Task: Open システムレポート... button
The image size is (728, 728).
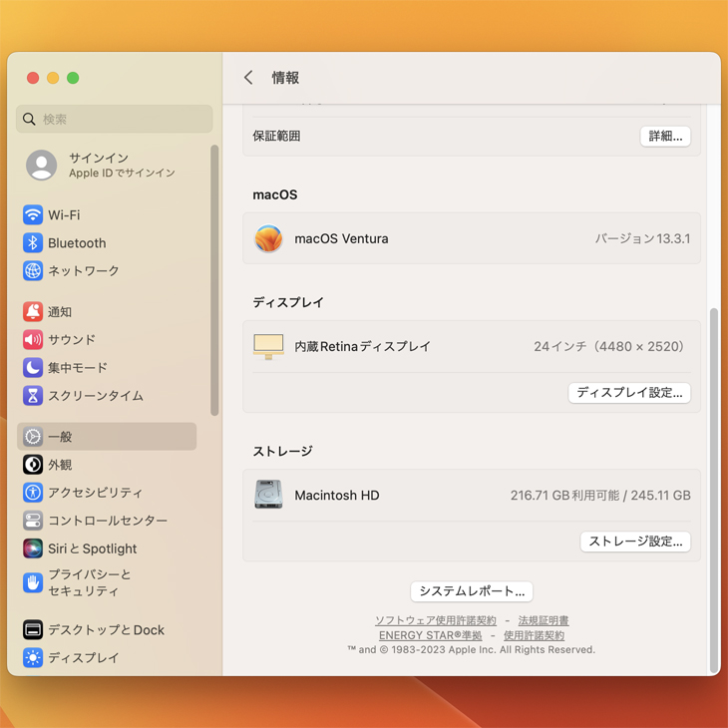Action: 472,591
